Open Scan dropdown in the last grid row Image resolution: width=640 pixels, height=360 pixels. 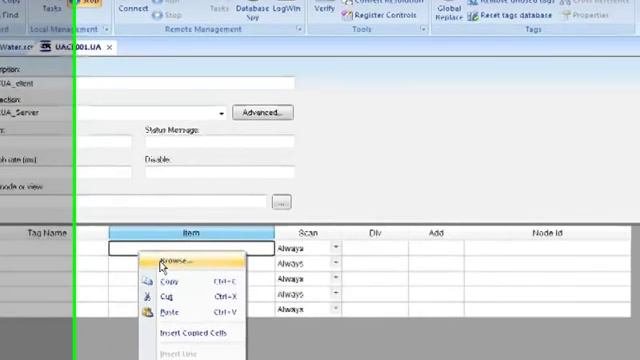coord(336,309)
